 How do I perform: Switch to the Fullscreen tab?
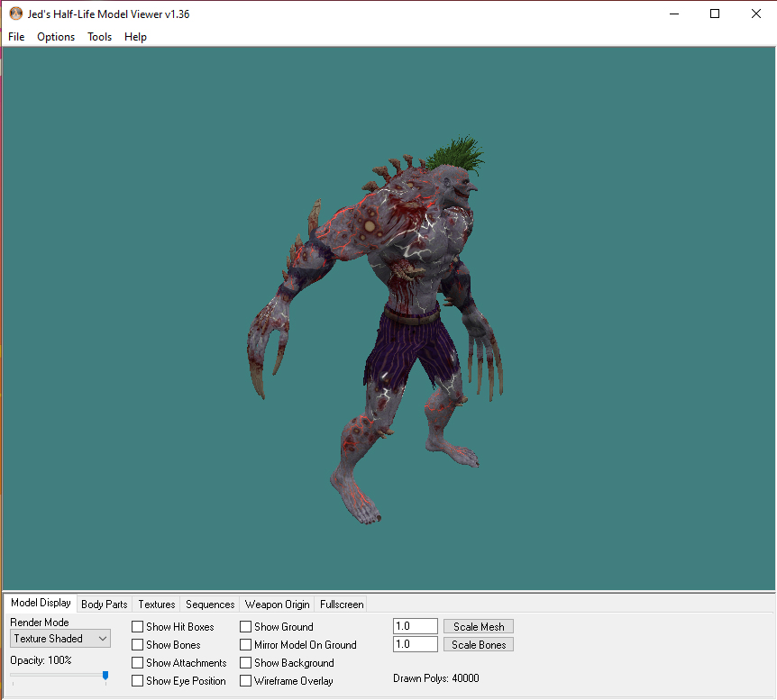coord(342,605)
